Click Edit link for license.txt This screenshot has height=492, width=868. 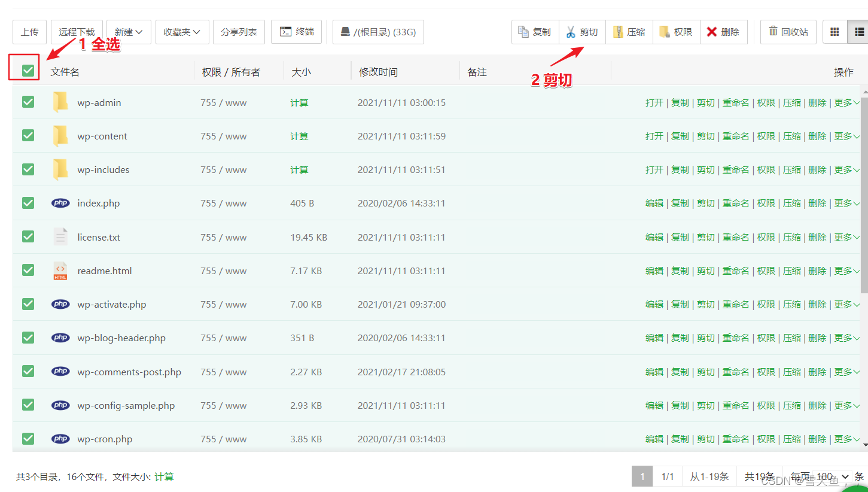click(x=654, y=237)
